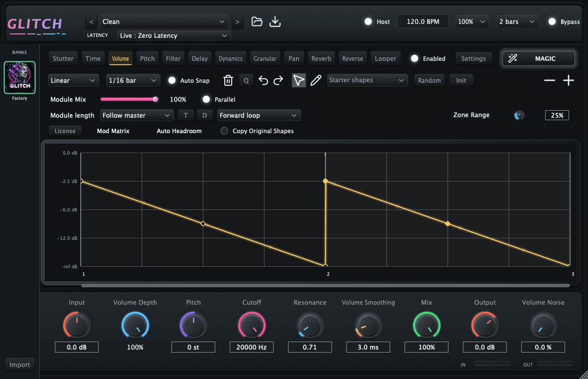Switch to the Granular tab
The height and width of the screenshot is (379, 588).
[265, 58]
